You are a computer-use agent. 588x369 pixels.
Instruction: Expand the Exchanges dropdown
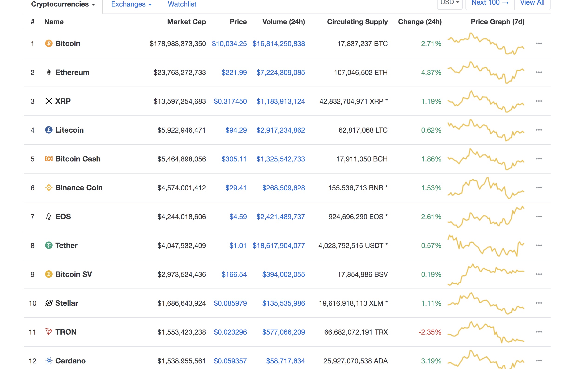[x=131, y=4]
